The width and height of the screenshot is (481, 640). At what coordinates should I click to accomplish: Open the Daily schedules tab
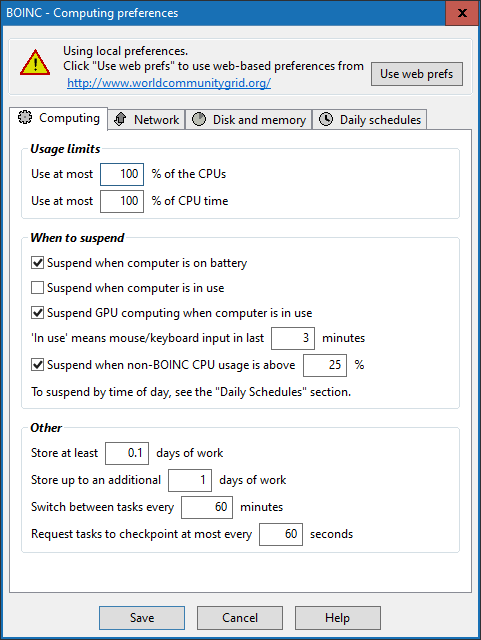[x=370, y=120]
